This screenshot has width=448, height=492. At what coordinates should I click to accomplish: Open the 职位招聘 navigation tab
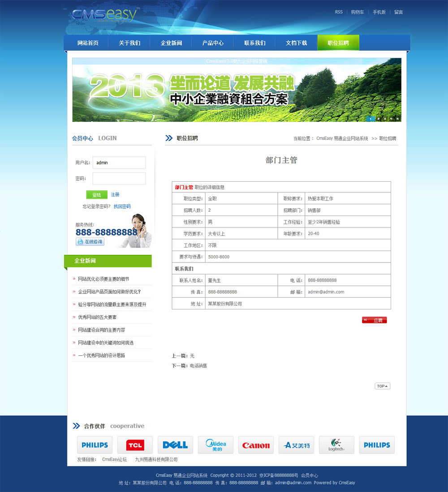pyautogui.click(x=338, y=43)
